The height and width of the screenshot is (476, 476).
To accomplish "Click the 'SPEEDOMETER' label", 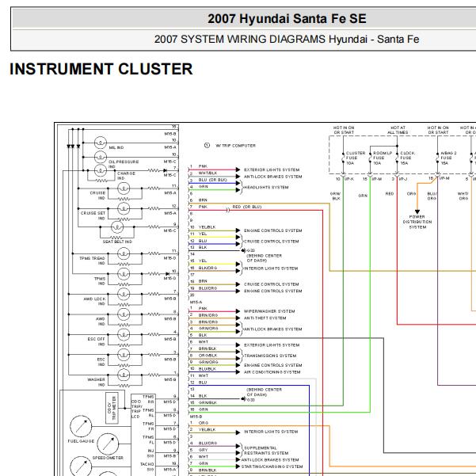I will click(108, 458).
